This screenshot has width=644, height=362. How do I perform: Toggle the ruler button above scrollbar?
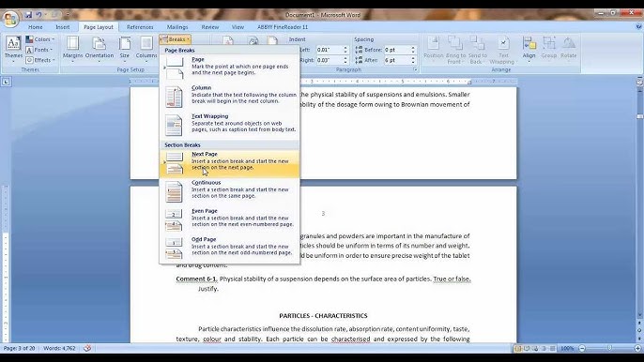pyautogui.click(x=639, y=82)
